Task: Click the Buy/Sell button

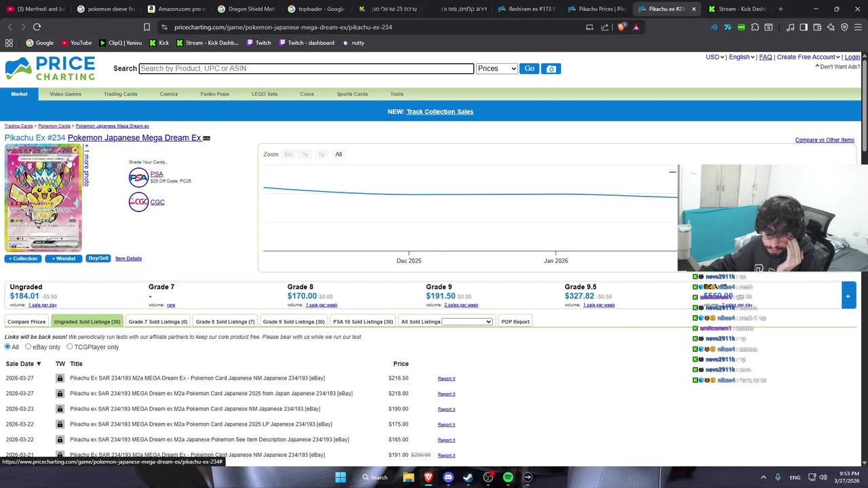Action: [x=98, y=258]
